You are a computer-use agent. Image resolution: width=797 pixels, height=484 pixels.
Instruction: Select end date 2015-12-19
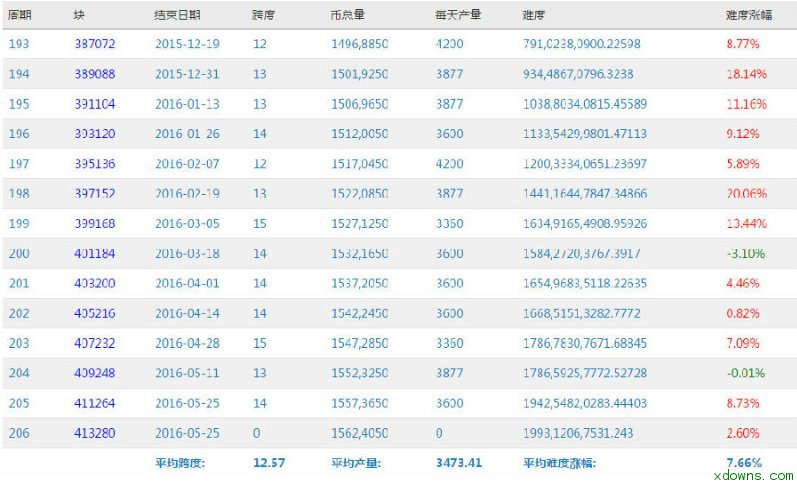[x=188, y=44]
